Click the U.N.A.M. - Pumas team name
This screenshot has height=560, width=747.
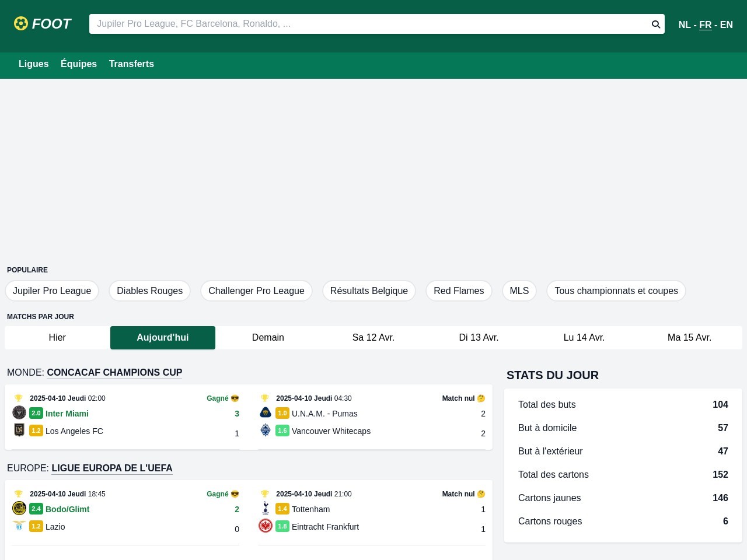(324, 414)
